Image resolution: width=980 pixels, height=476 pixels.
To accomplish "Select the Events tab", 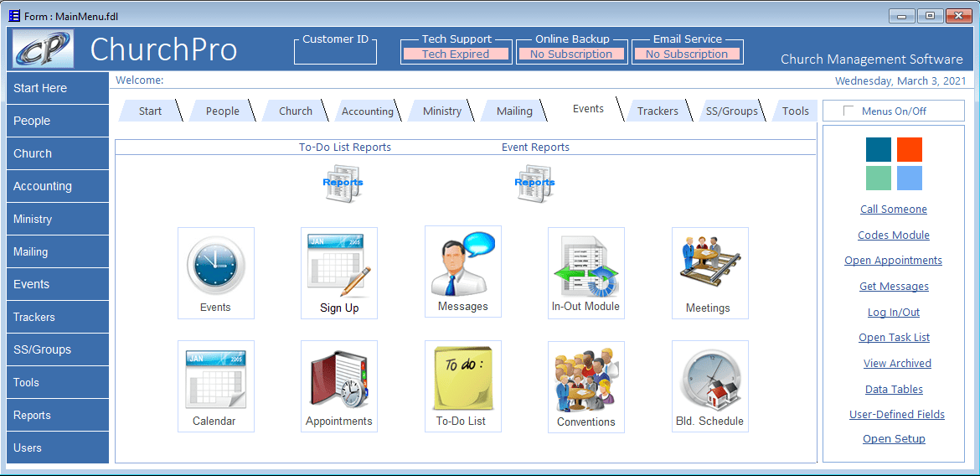I will (x=588, y=109).
